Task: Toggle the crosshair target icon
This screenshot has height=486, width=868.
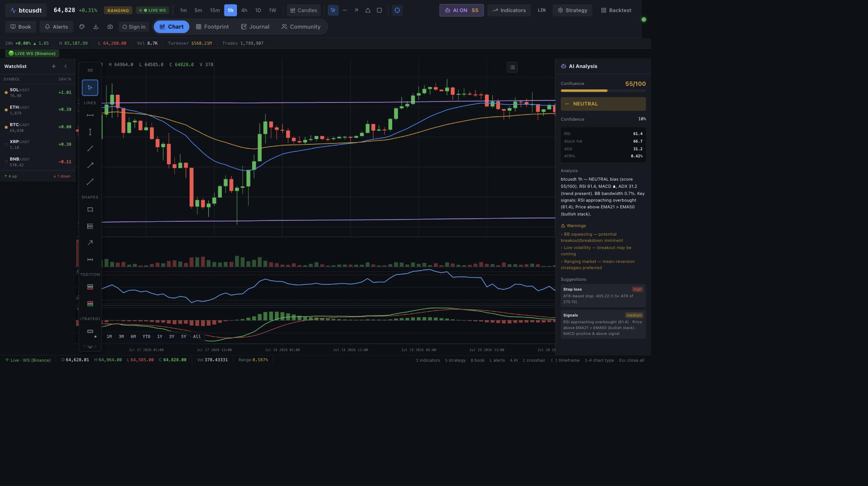Action: click(x=397, y=10)
